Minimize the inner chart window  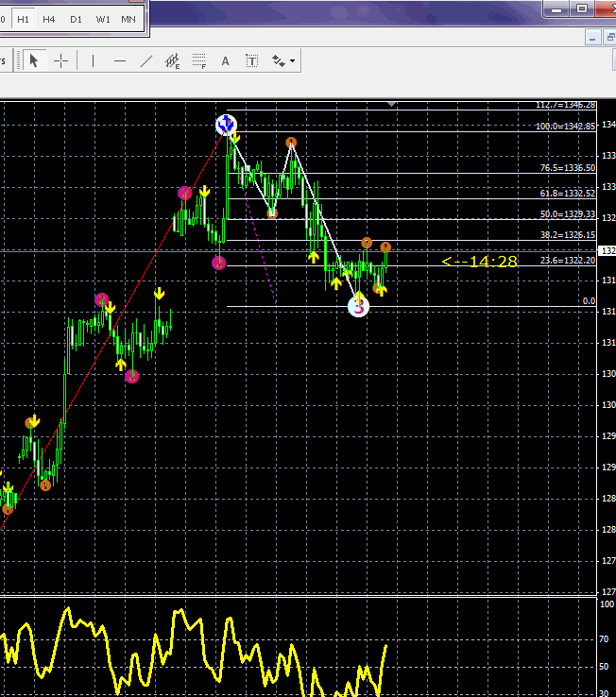[x=593, y=38]
